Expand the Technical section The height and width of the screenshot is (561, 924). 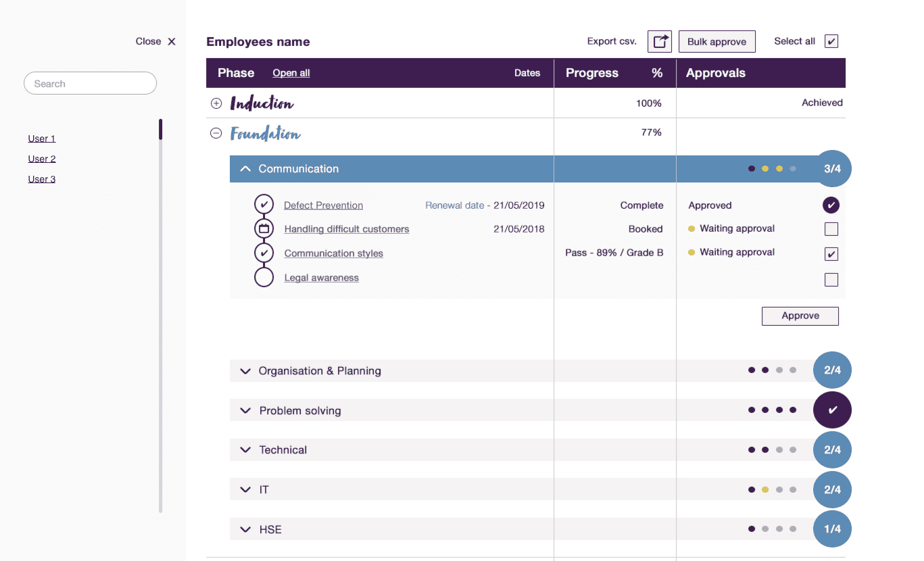pos(245,450)
